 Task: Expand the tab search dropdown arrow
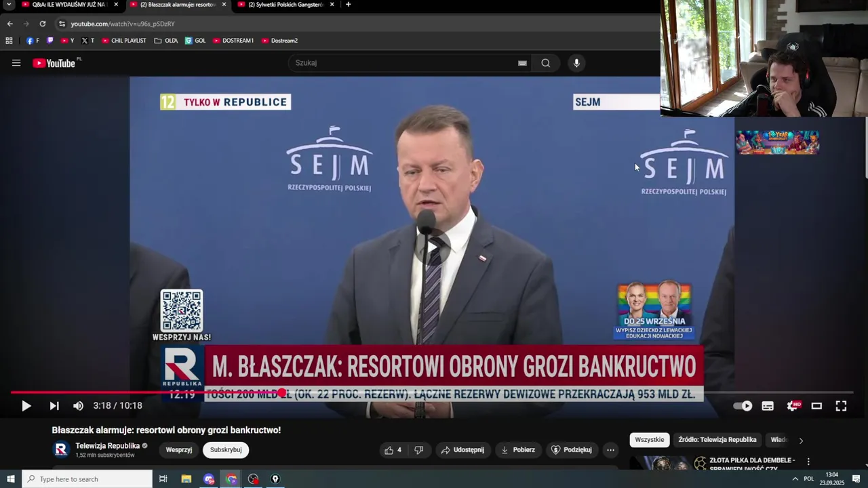(9, 5)
